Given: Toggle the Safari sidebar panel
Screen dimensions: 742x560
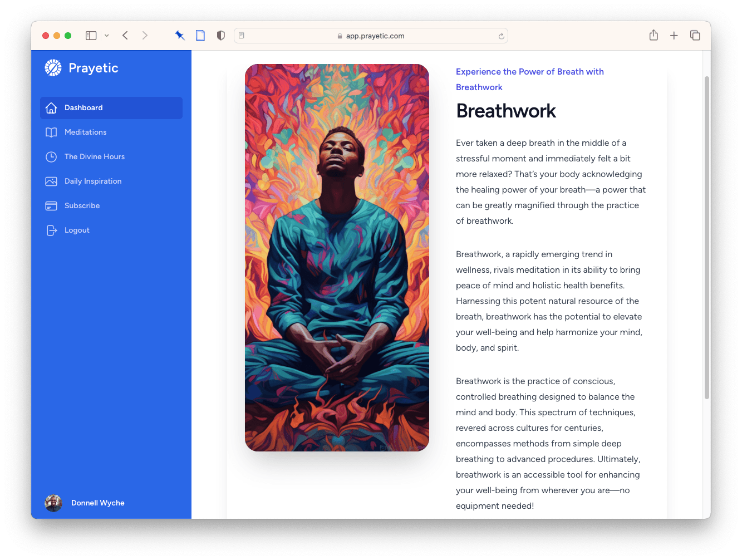Looking at the screenshot, I should point(91,36).
